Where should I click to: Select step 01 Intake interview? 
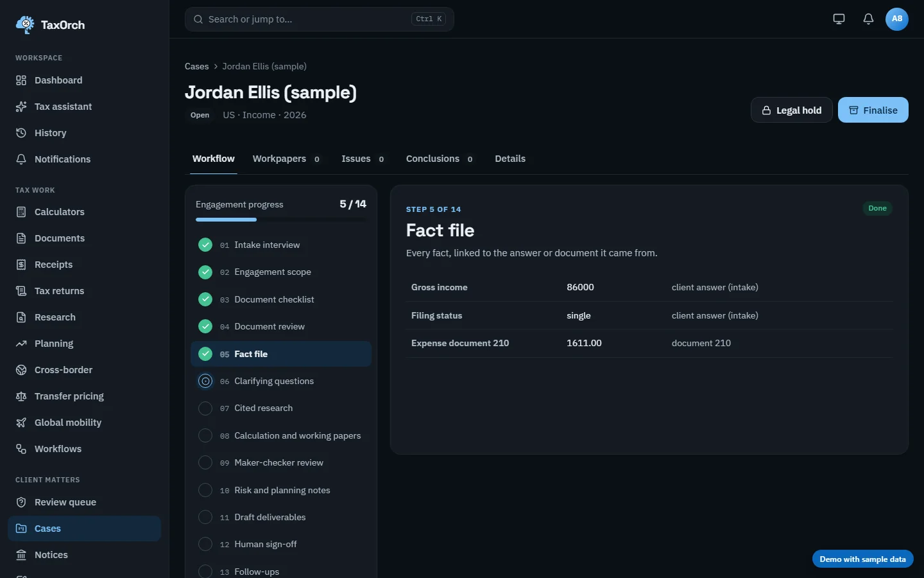pyautogui.click(x=281, y=245)
